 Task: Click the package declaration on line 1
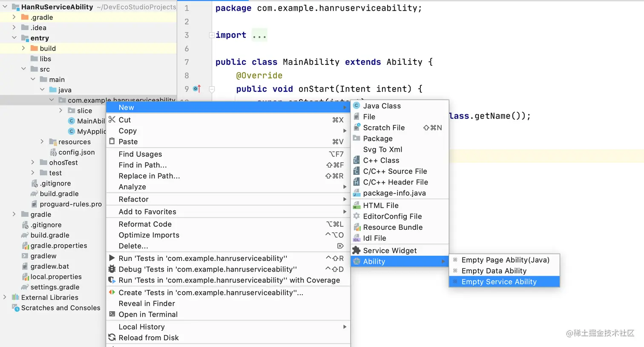click(319, 8)
